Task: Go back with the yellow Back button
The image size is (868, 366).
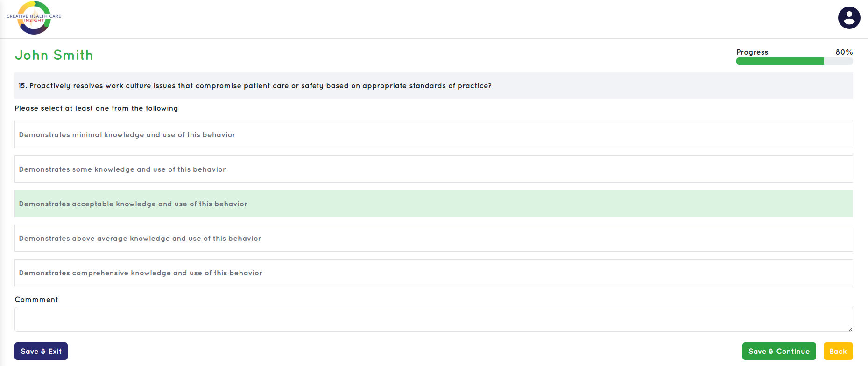Action: point(838,351)
